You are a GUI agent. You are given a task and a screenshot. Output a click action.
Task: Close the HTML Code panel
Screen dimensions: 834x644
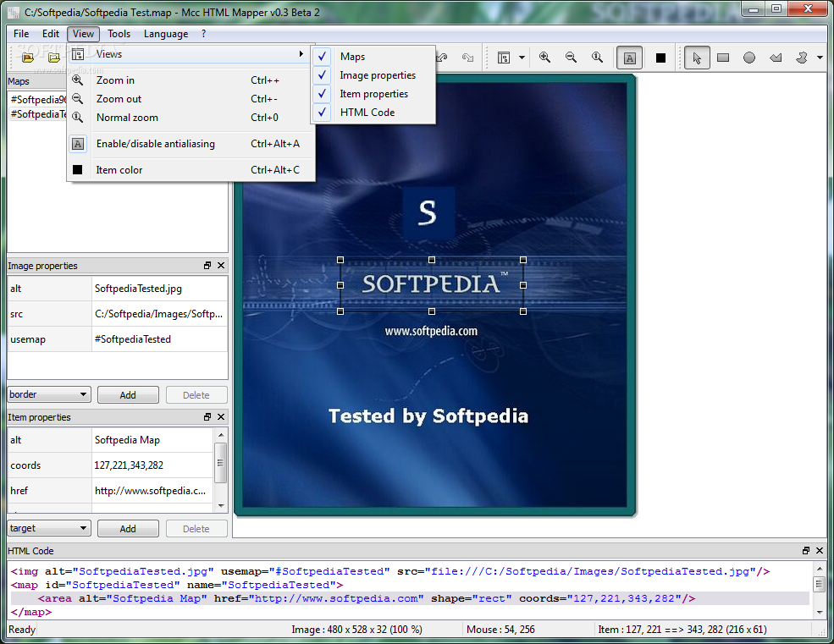pyautogui.click(x=819, y=551)
